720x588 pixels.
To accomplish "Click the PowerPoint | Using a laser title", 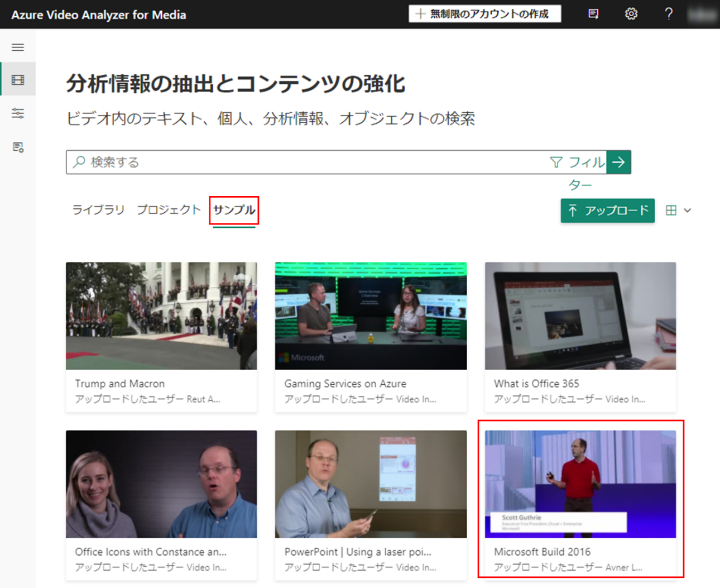I will pos(358,552).
